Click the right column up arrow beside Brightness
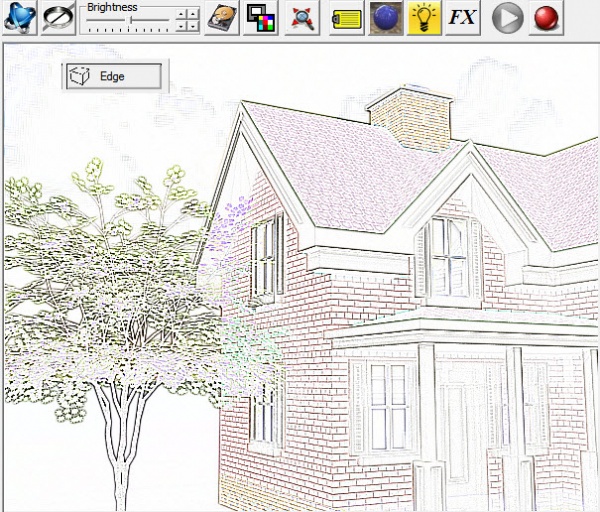The width and height of the screenshot is (600, 512). point(193,14)
